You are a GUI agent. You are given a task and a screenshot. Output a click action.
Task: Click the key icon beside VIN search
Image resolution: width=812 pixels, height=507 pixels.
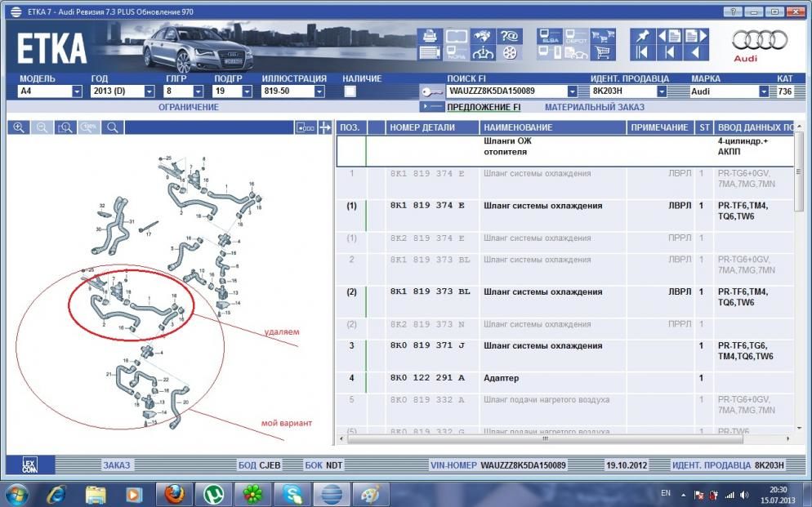point(431,91)
